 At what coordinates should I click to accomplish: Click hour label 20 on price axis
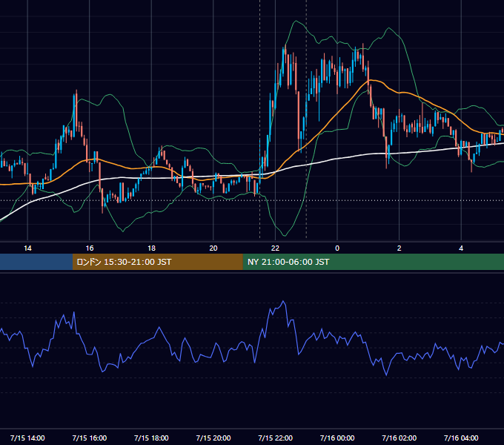213,248
